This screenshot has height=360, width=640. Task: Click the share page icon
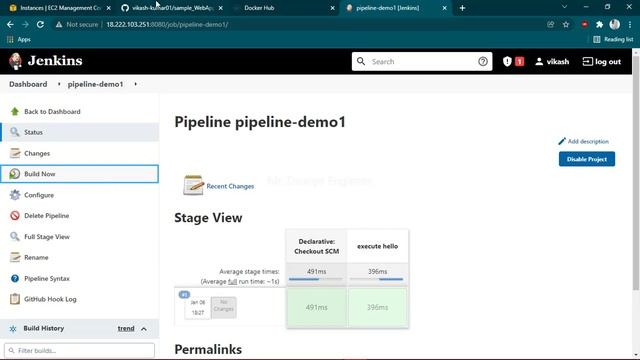point(551,24)
